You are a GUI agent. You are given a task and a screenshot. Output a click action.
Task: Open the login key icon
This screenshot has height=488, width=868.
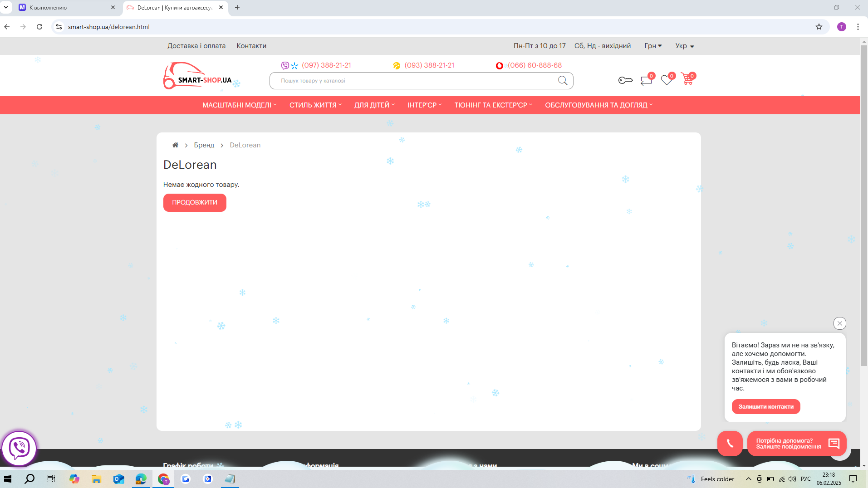coord(625,80)
